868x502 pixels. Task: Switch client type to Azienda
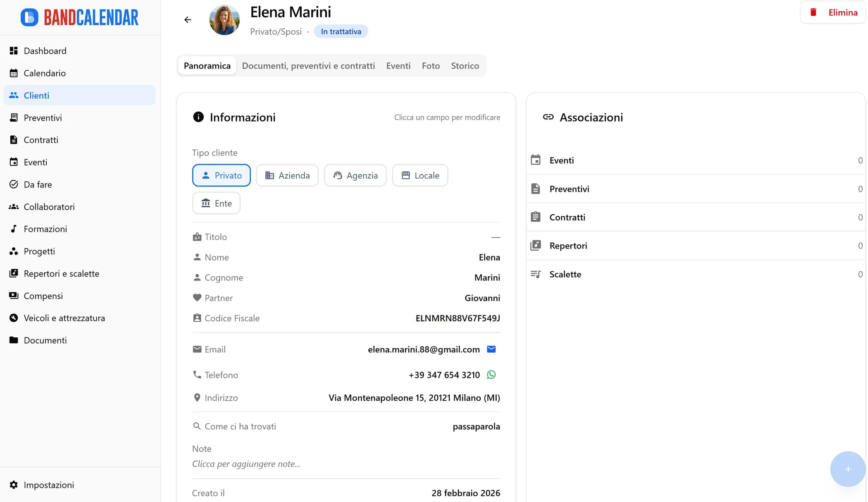pos(287,175)
